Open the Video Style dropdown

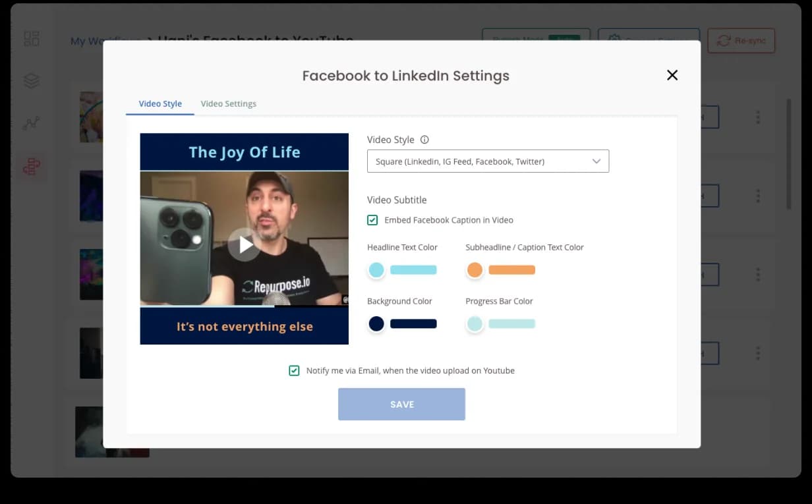(x=488, y=161)
